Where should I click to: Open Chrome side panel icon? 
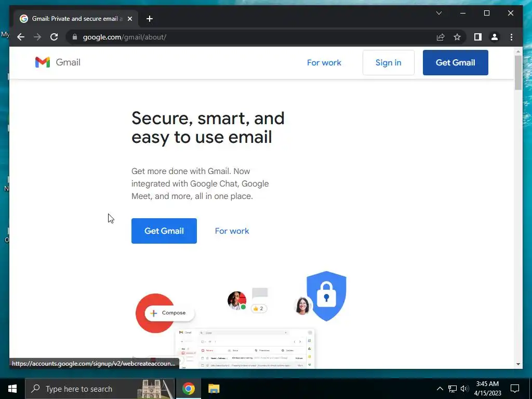click(478, 37)
